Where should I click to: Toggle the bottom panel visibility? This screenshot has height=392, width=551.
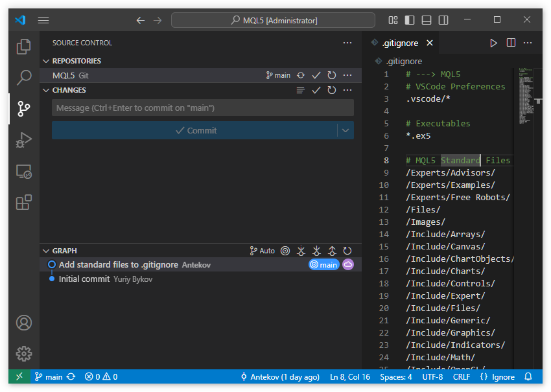427,20
